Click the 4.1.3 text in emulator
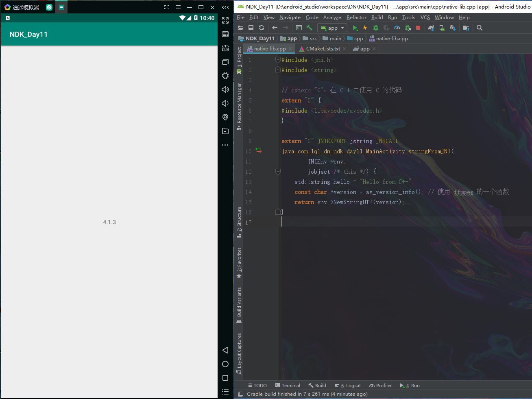The image size is (532, 399). (x=109, y=222)
